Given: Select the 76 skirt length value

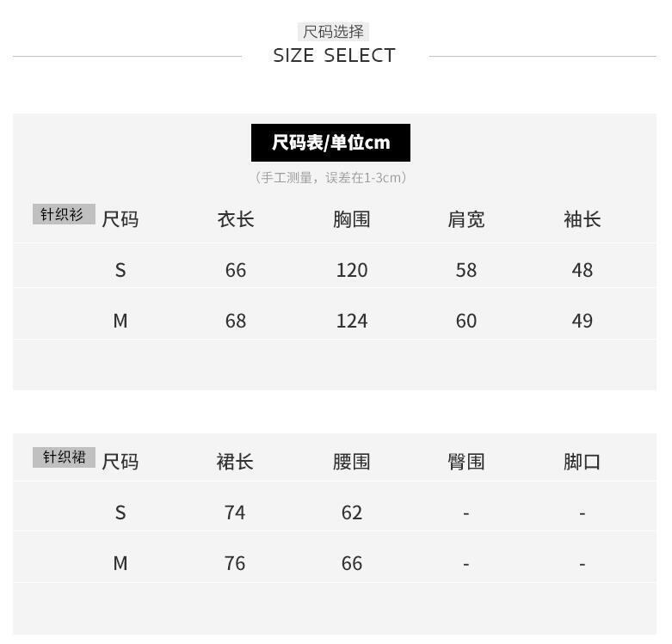Looking at the screenshot, I should (x=235, y=563).
